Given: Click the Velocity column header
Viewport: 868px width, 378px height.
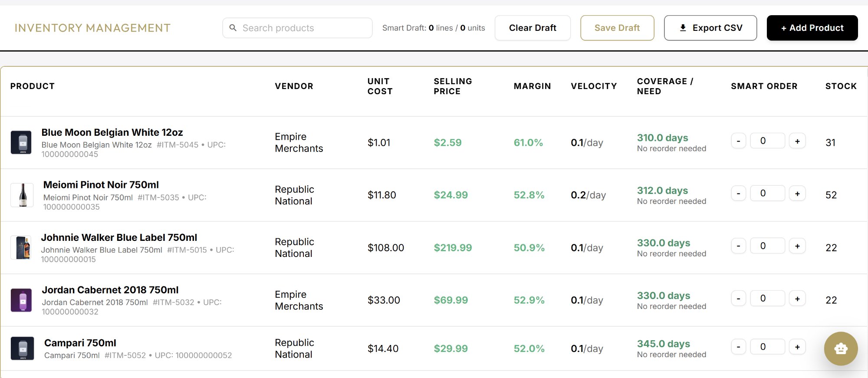Looking at the screenshot, I should point(594,86).
